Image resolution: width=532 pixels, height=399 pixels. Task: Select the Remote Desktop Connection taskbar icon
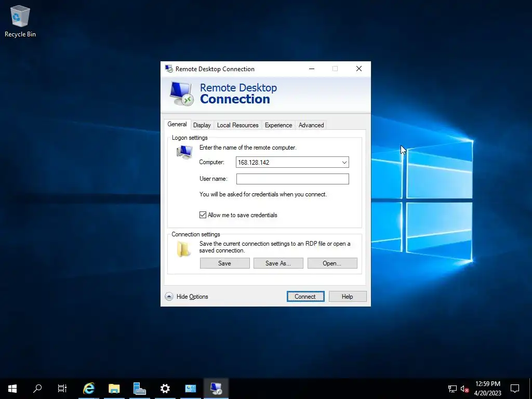coord(216,389)
